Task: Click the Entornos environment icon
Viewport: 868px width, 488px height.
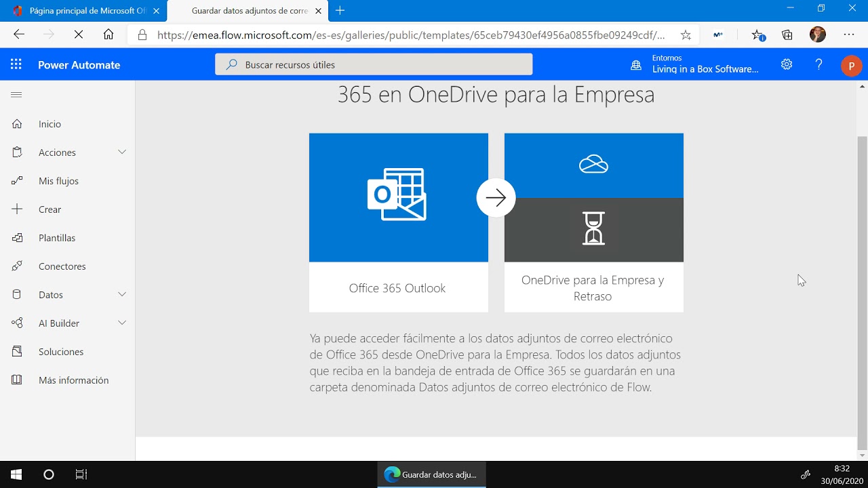Action: click(x=636, y=65)
